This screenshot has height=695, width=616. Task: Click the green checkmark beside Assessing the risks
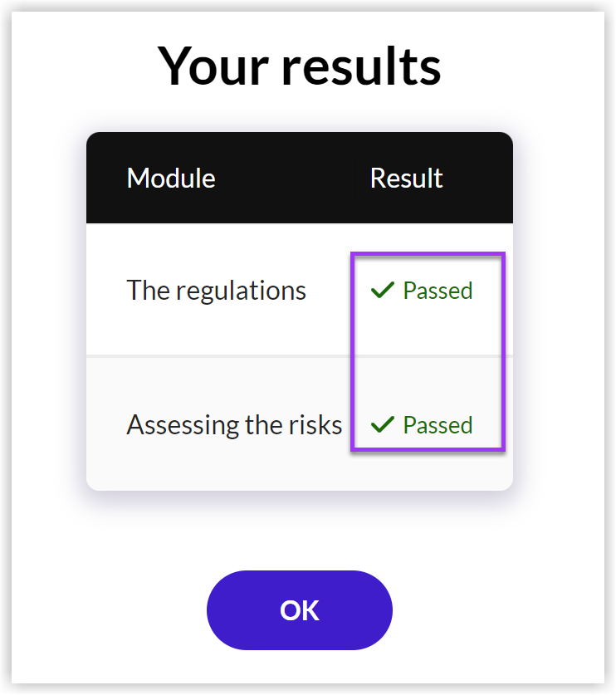(382, 425)
